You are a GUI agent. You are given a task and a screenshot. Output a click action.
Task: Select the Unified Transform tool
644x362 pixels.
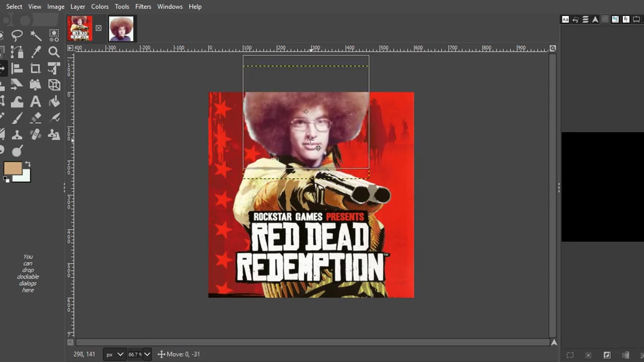pyautogui.click(x=54, y=68)
